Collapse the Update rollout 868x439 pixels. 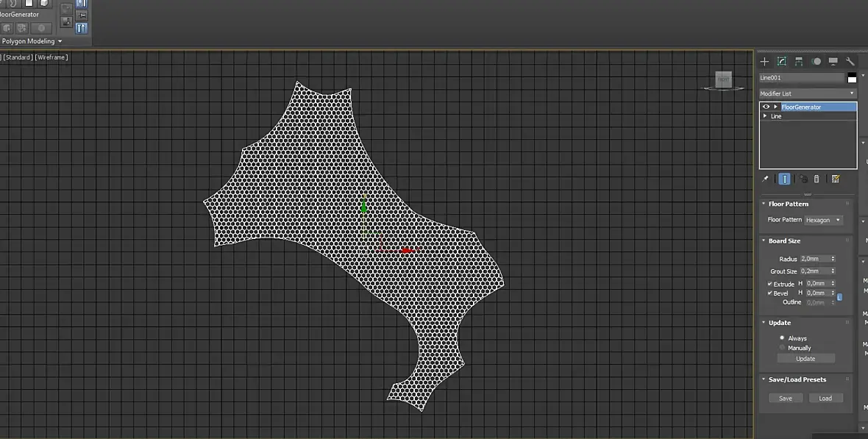pos(764,323)
